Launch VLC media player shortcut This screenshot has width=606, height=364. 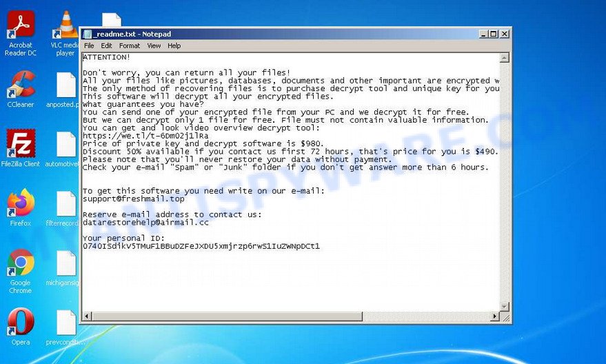coord(66,33)
